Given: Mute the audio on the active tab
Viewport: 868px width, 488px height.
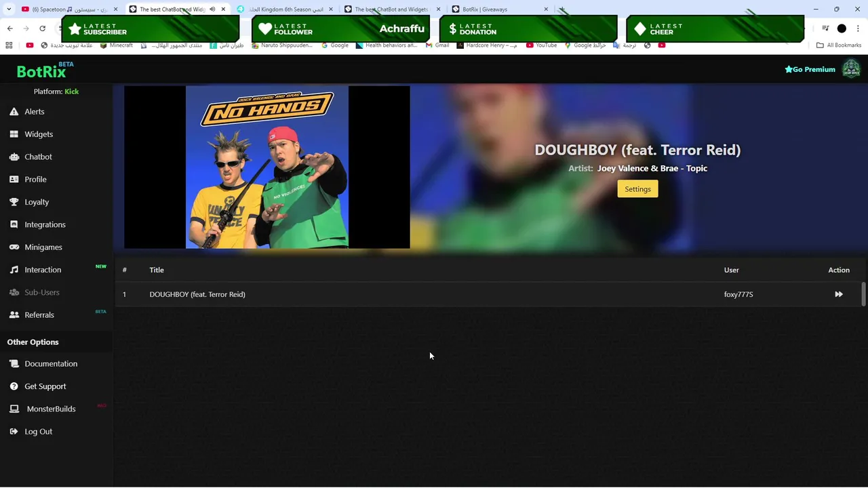Looking at the screenshot, I should [212, 9].
